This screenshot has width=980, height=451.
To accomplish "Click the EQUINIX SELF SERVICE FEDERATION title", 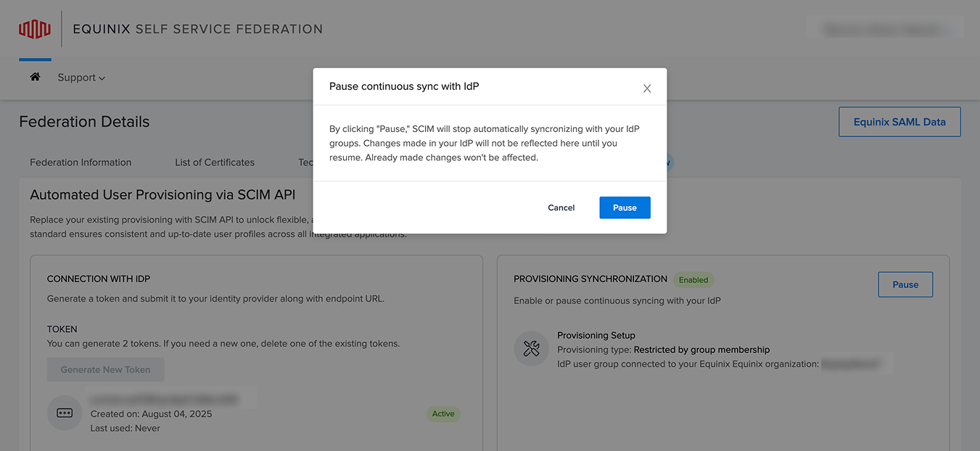I will click(x=198, y=29).
